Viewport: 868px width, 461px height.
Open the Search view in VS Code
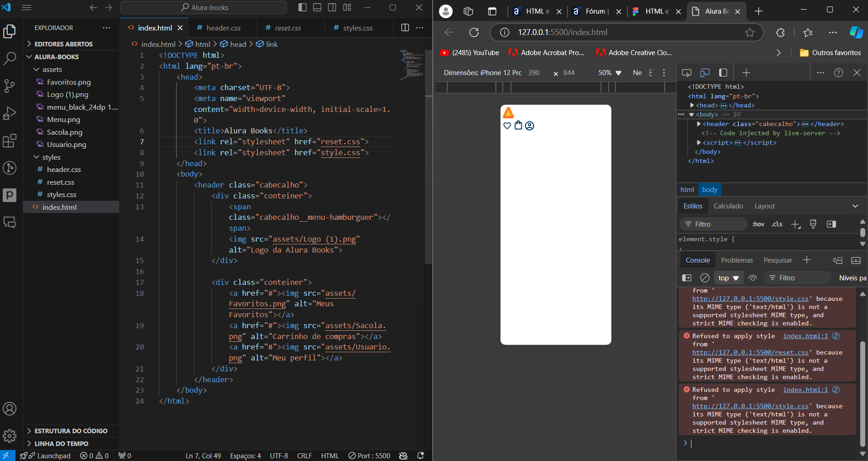click(10, 58)
